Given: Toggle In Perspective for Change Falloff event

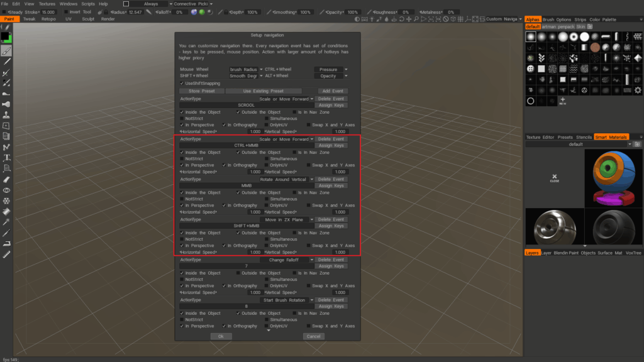Looking at the screenshot, I should pyautogui.click(x=182, y=286).
